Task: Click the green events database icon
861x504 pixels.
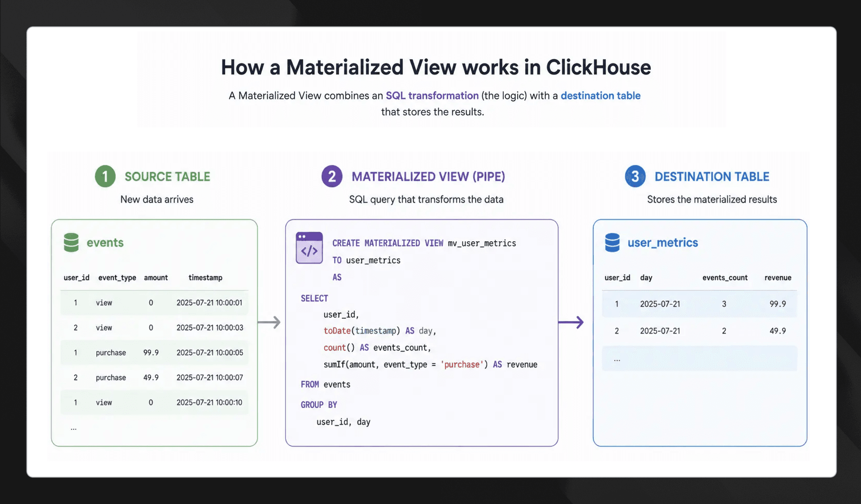Action: point(71,243)
